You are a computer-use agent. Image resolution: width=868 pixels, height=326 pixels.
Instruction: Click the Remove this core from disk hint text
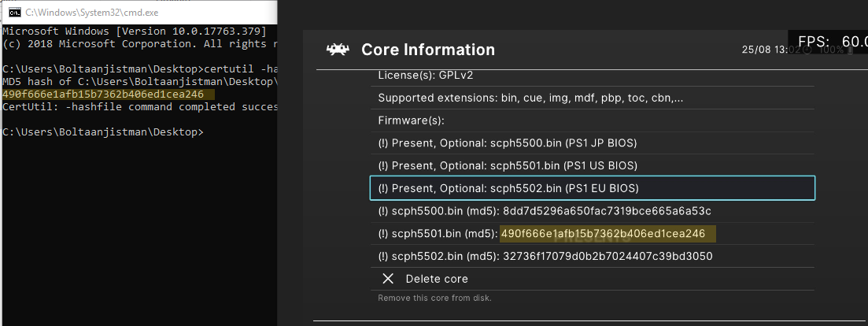pos(434,298)
